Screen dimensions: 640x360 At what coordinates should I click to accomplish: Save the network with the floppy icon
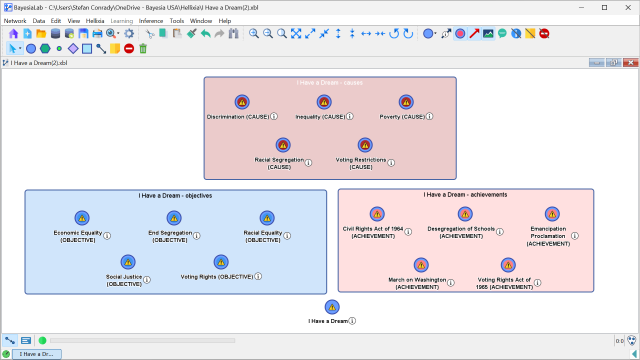[x=83, y=34]
